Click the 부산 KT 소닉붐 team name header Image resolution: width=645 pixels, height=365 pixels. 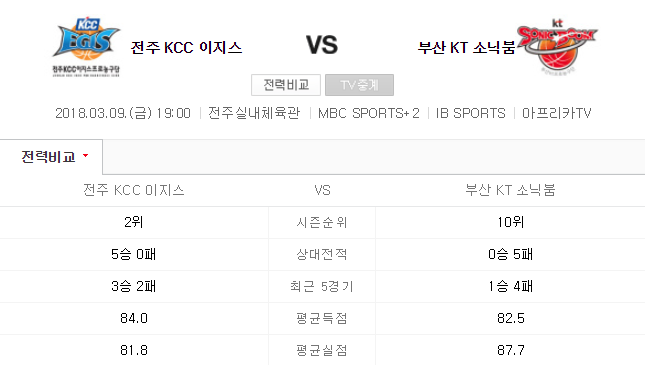466,48
